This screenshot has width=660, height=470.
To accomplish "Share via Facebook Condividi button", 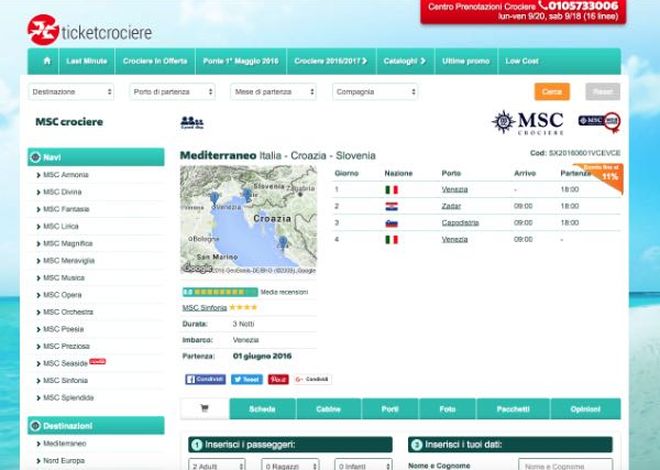I will click(205, 380).
